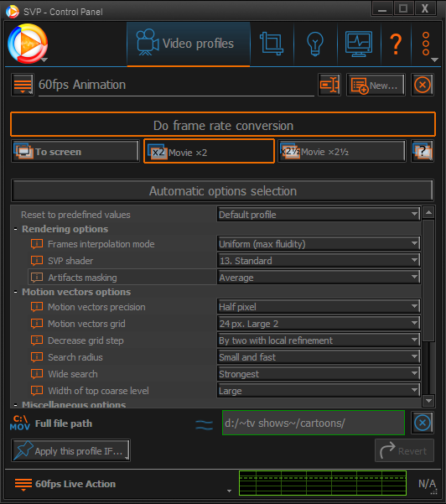Show info for Wide search
Screen dimensions: 446x504
click(37, 374)
